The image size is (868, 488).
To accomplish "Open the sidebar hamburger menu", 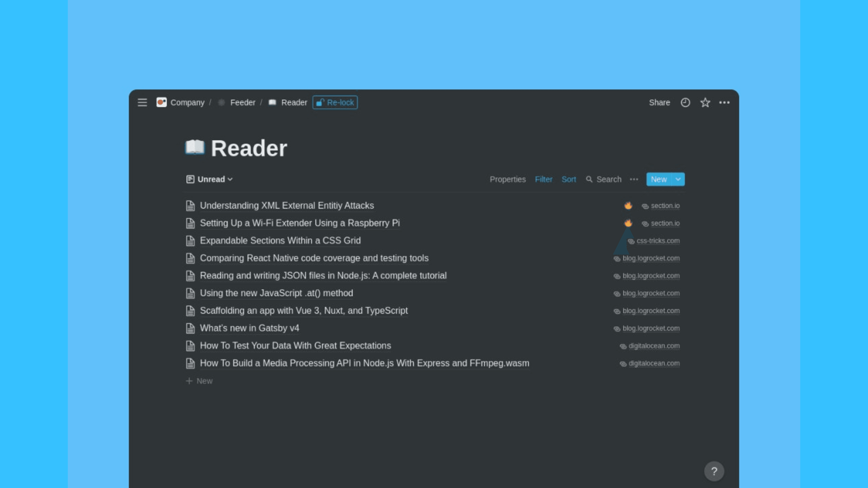I will click(x=142, y=102).
